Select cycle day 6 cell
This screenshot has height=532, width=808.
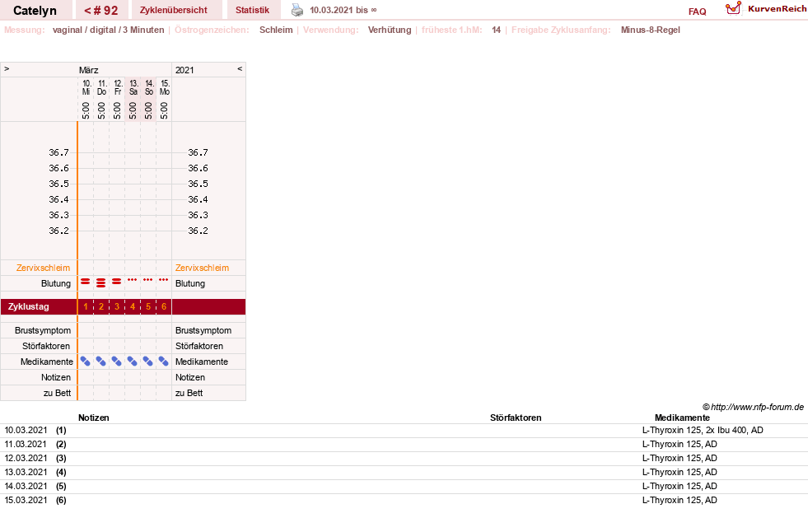point(163,306)
